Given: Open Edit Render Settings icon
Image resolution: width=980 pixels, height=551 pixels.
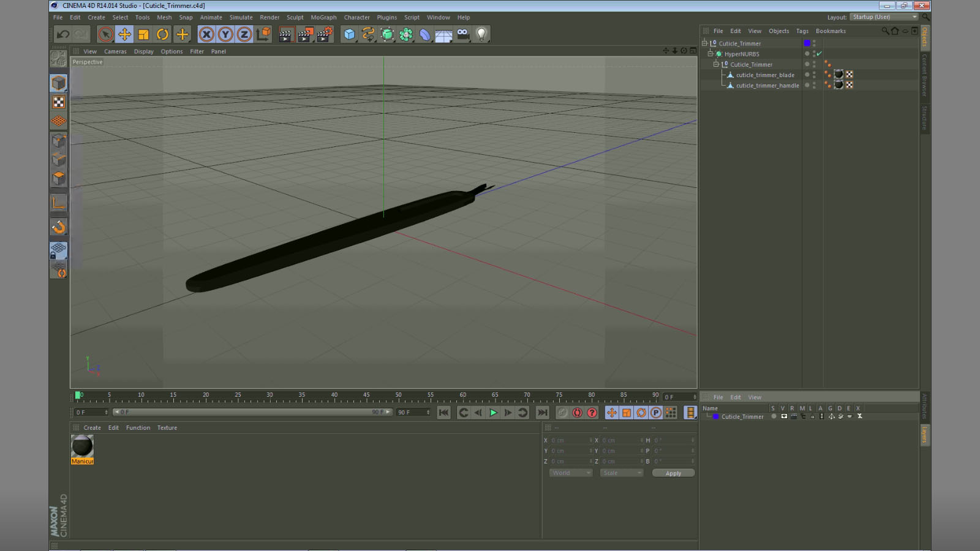Looking at the screenshot, I should [324, 34].
